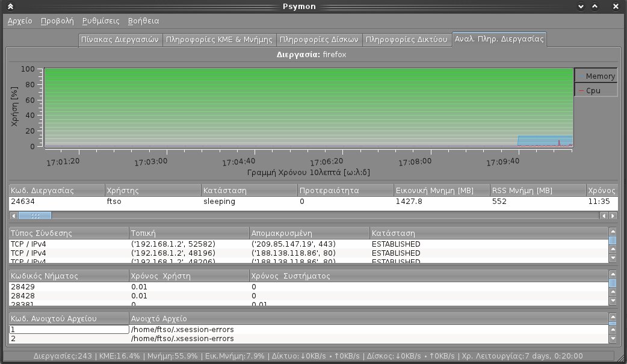Viewport: 627px width, 364px height.
Task: Click up arrow of threads list scrollbar
Action: [x=613, y=274]
